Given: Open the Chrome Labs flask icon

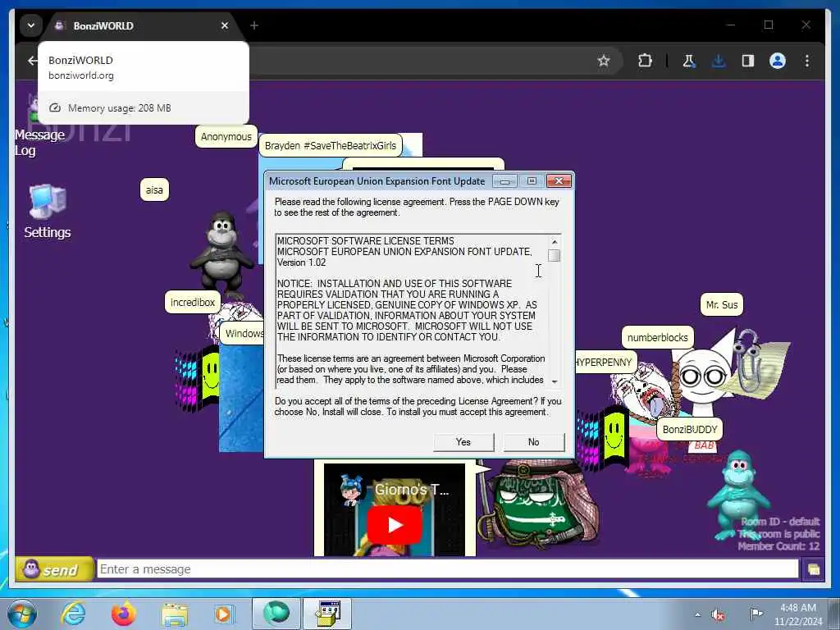Looking at the screenshot, I should (x=689, y=61).
